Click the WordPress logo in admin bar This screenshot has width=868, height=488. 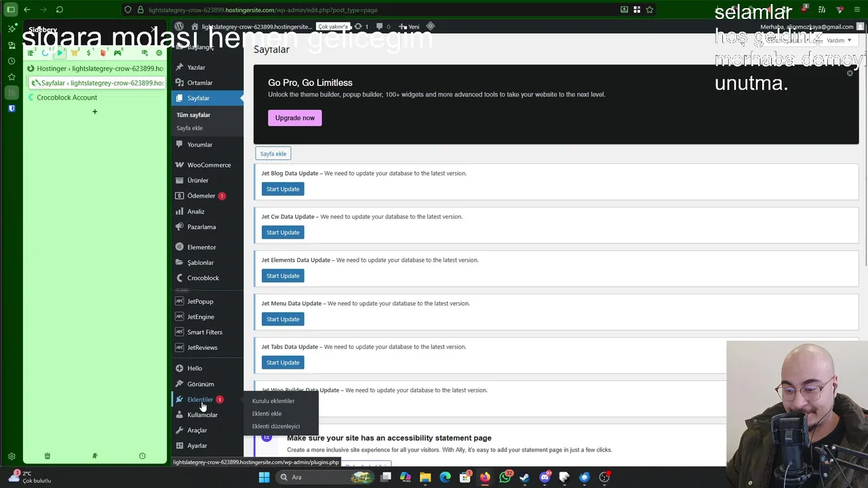179,26
